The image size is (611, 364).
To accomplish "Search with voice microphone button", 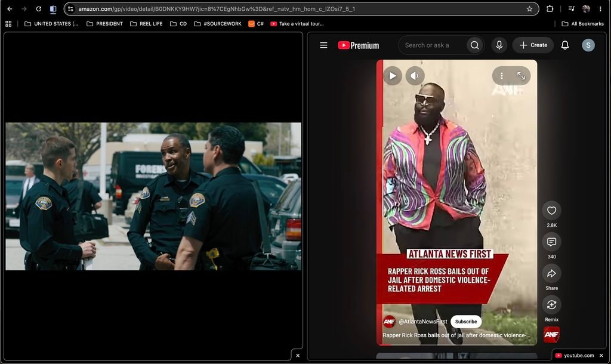I will 499,45.
